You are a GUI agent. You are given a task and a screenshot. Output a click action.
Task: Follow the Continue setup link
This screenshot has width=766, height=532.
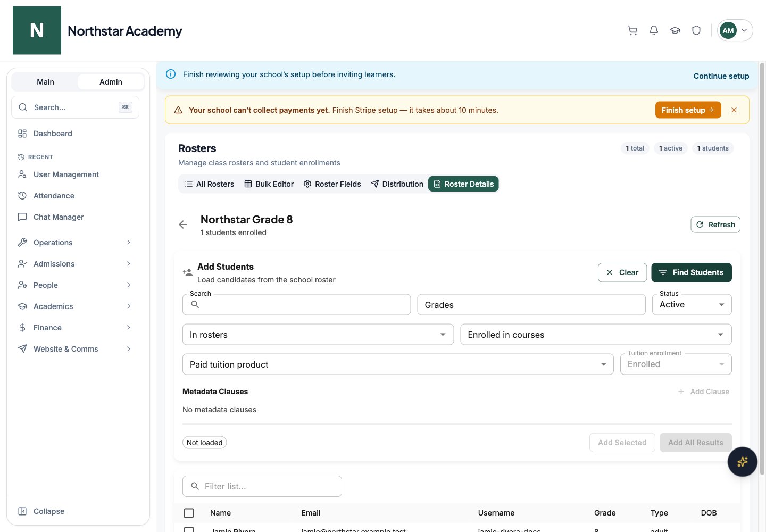click(x=721, y=76)
